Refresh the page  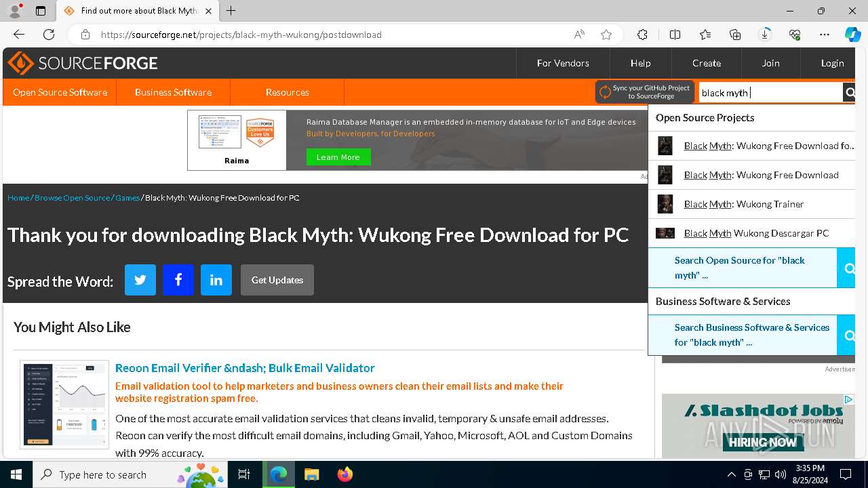[x=49, y=35]
